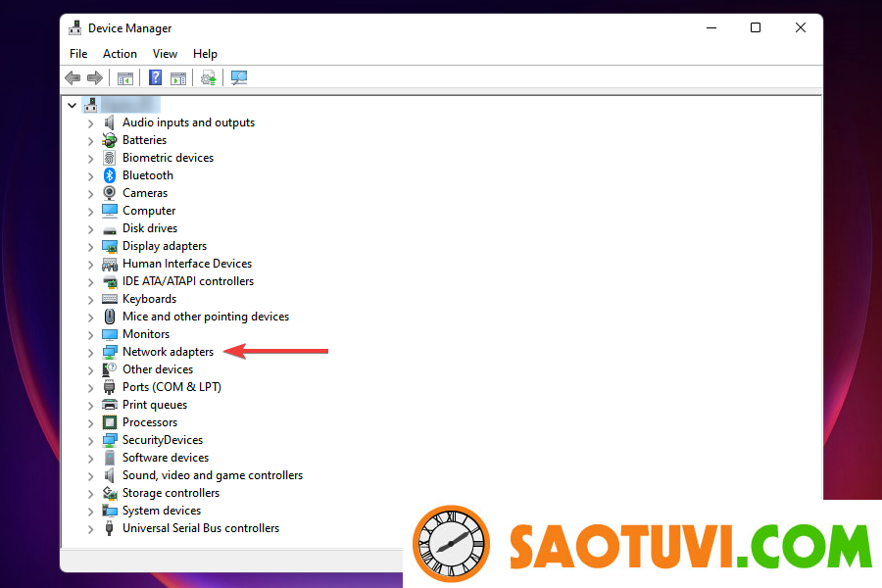Click the Update device driver toolbar icon
The image size is (882, 588).
tap(209, 78)
